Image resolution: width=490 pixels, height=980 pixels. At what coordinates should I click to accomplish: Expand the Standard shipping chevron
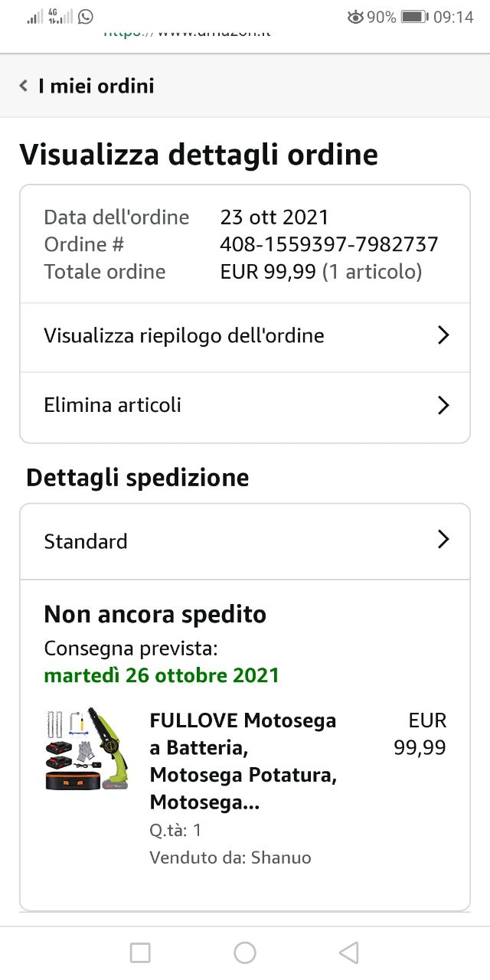pos(443,540)
